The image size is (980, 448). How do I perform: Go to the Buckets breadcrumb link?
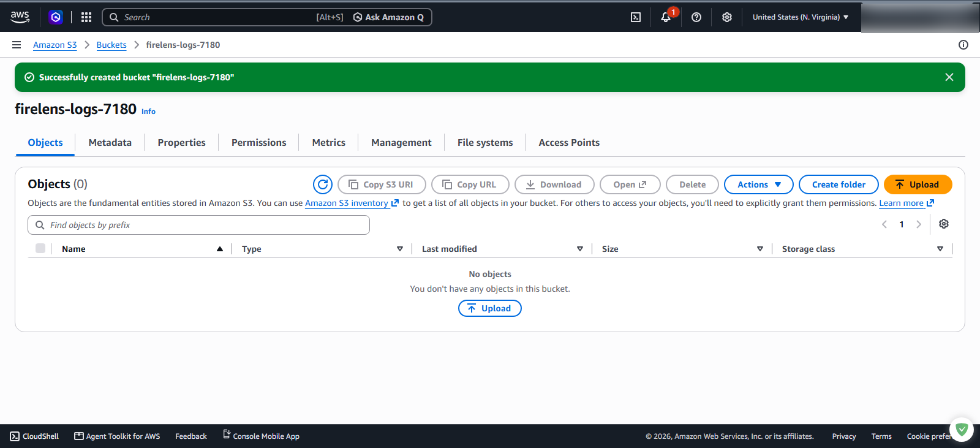pos(111,45)
